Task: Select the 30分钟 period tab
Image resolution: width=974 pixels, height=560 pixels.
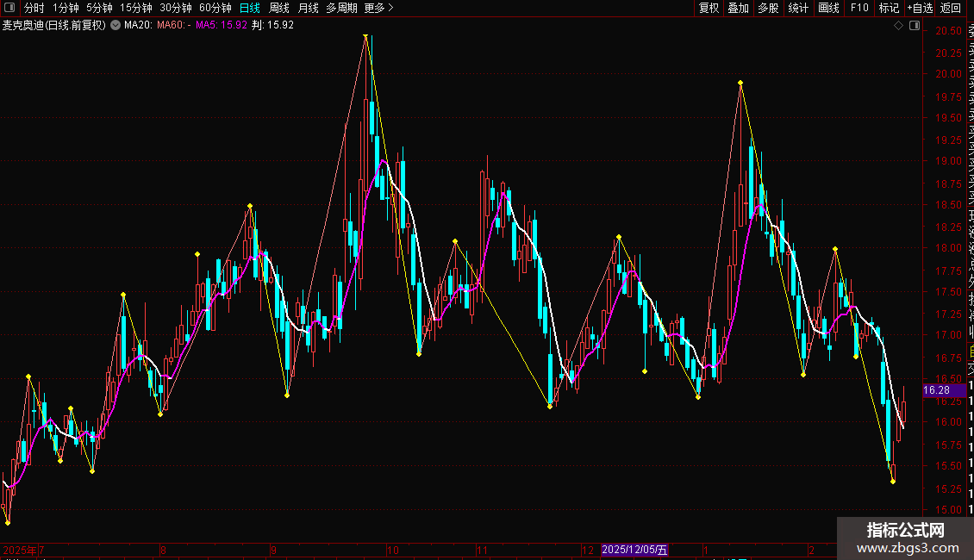Action: coord(176,8)
